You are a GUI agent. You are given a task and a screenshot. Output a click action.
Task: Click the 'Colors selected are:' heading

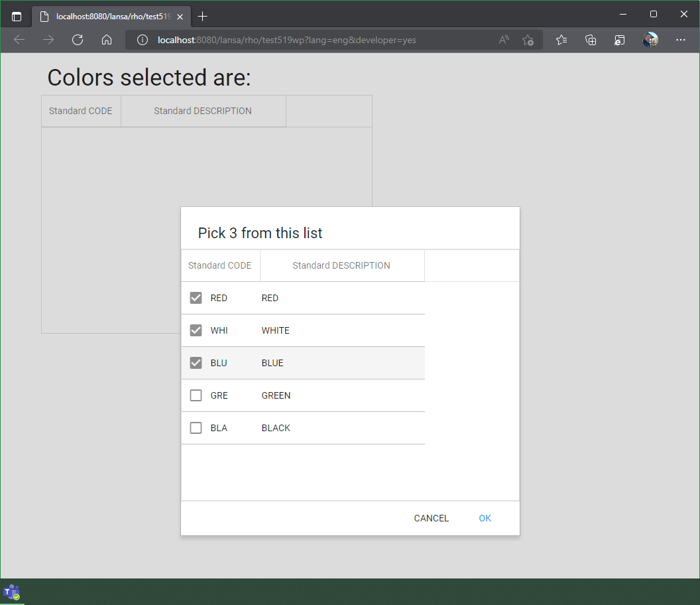click(149, 78)
